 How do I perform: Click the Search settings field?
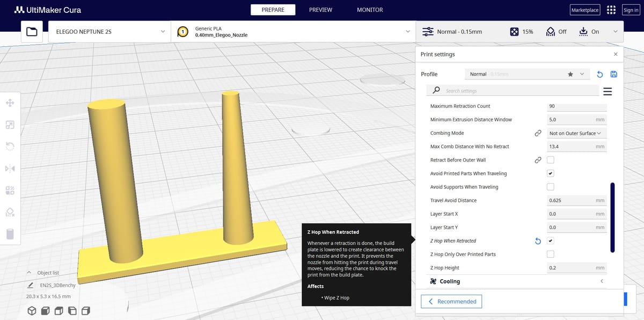coord(514,91)
